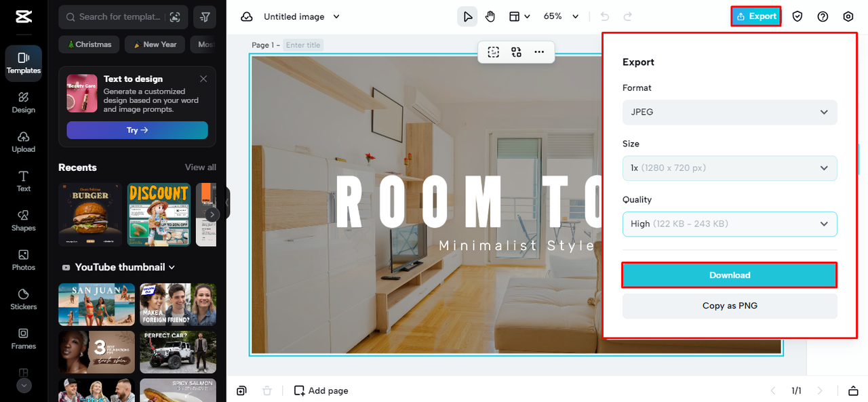Click the duplicate page icon

241,390
